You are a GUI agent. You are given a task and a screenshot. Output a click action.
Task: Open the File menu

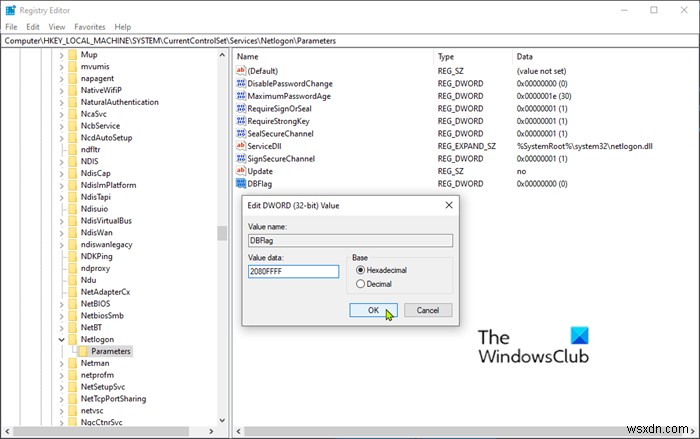11,27
